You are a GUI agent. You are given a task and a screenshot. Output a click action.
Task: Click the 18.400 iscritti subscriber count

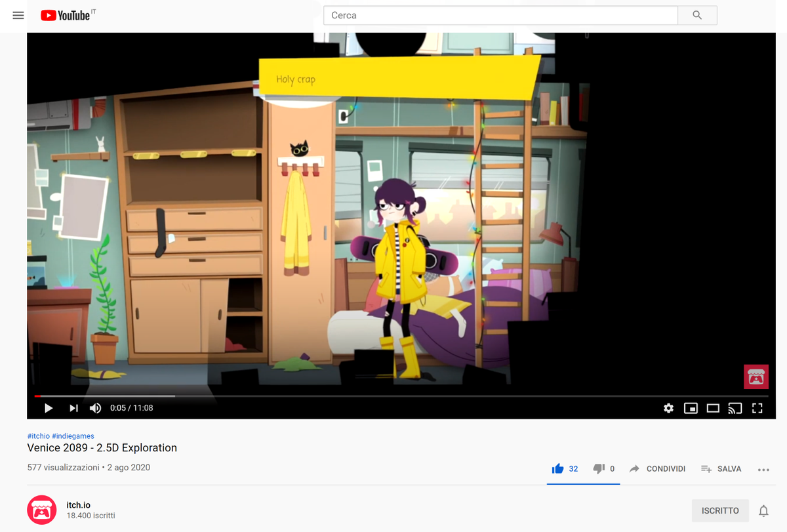(91, 516)
